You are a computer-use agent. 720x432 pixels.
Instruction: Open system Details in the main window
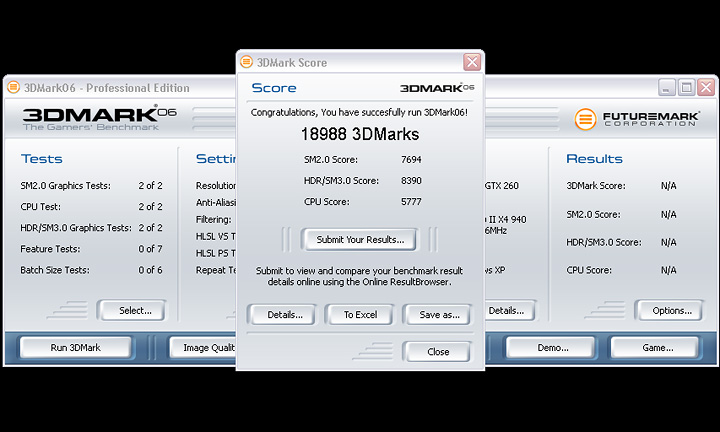click(x=510, y=310)
